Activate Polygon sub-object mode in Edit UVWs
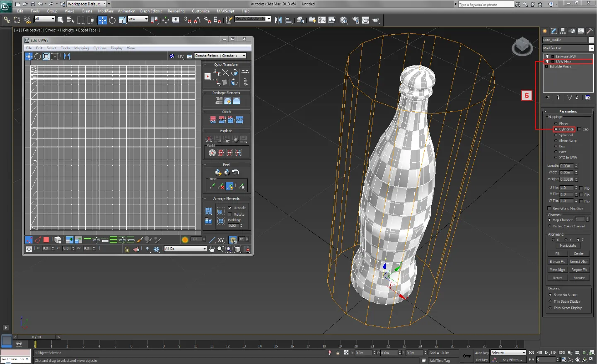The width and height of the screenshot is (597, 364). click(46, 240)
